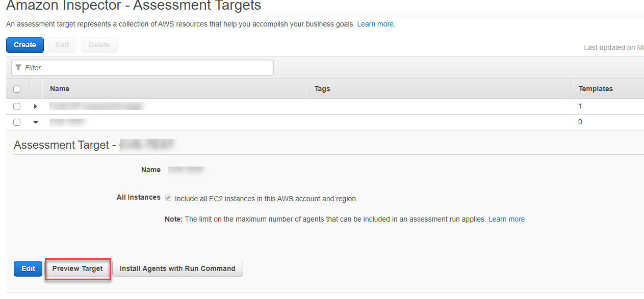Click into the Filter input field
The width and height of the screenshot is (644, 299).
pos(143,67)
